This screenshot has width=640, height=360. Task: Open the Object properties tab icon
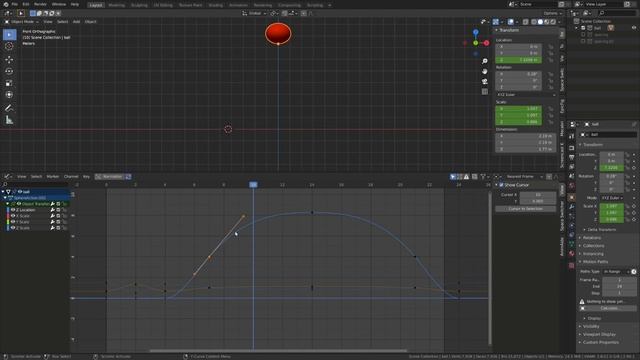(571, 197)
